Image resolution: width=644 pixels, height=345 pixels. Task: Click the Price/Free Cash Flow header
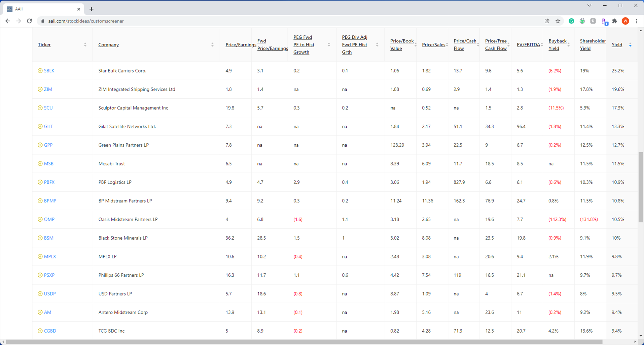pyautogui.click(x=496, y=45)
